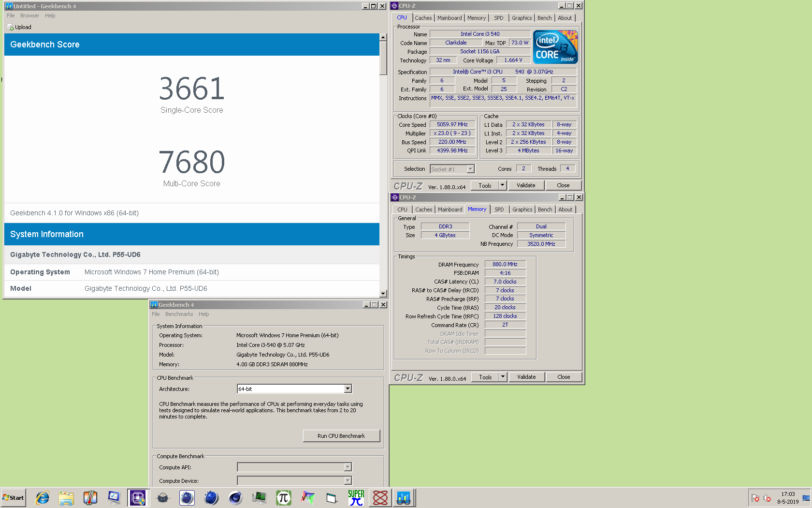Click the CPU-Z processor window title icon
The width and height of the screenshot is (812, 508).
pyautogui.click(x=394, y=6)
